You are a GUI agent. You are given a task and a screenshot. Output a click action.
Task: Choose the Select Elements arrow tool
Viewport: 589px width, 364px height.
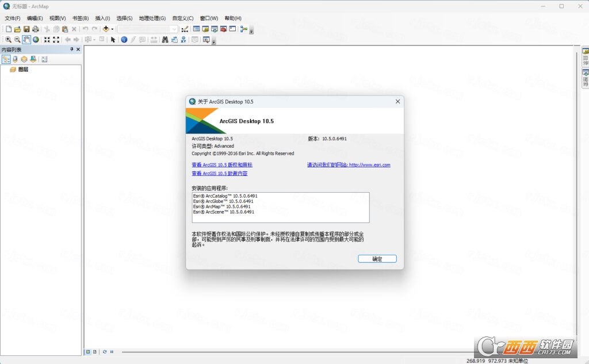pyautogui.click(x=113, y=40)
